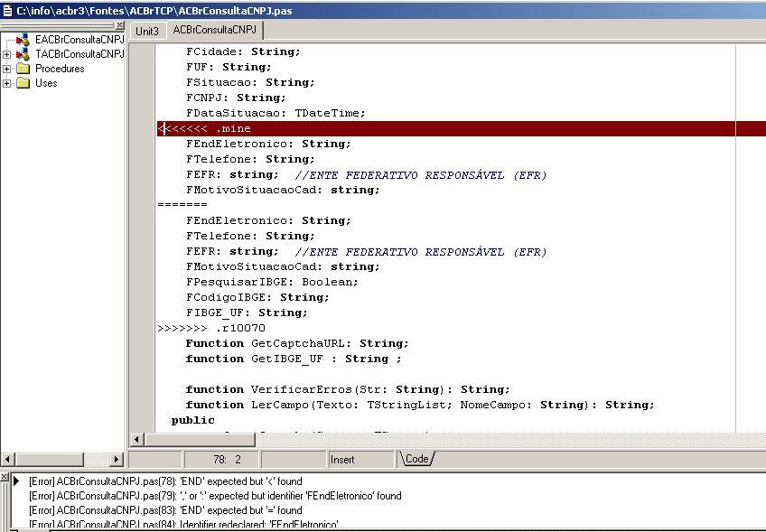
Task: Click the "FCNPJ: String;" line
Action: [x=236, y=98]
